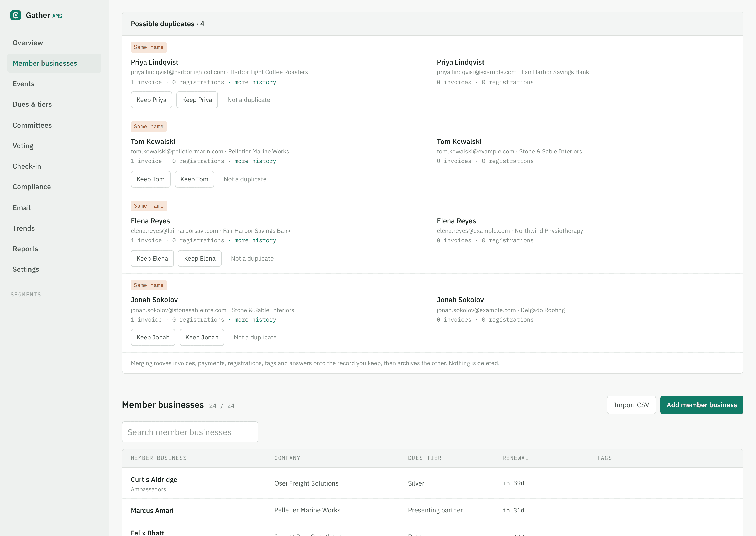Go to Compliance
The width and height of the screenshot is (756, 536).
[54, 187]
